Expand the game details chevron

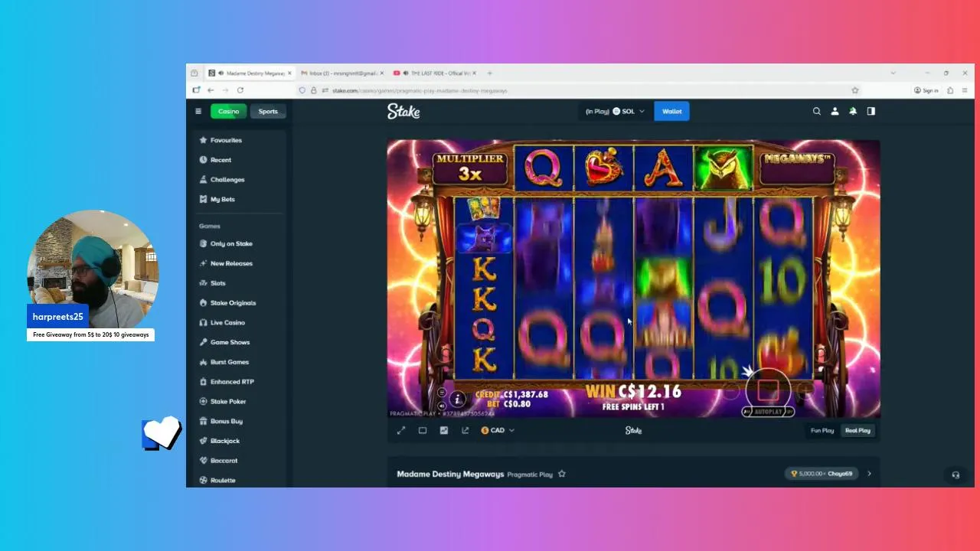(869, 474)
